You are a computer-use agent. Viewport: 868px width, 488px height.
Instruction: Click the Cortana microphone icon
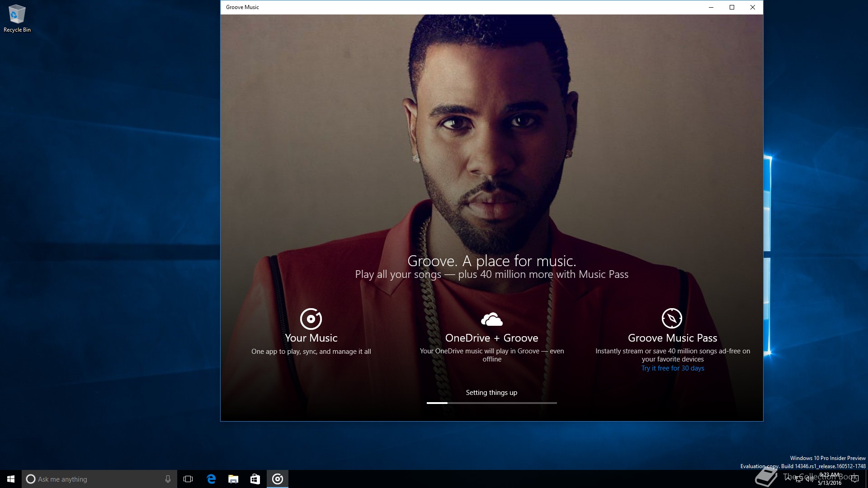(x=168, y=479)
